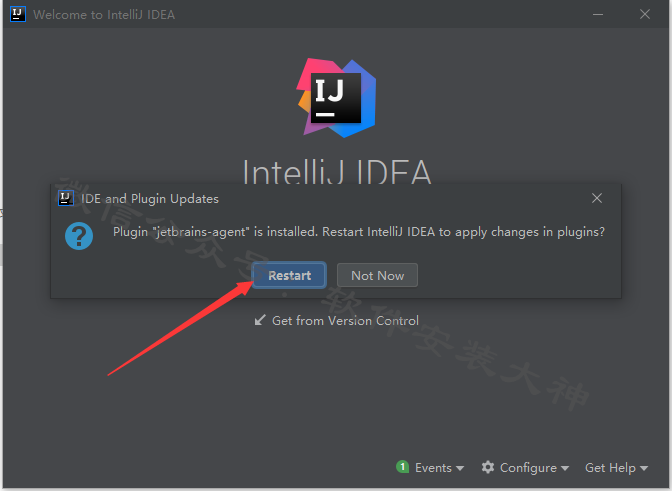
Task: Click the green events notification badge
Action: tap(402, 467)
